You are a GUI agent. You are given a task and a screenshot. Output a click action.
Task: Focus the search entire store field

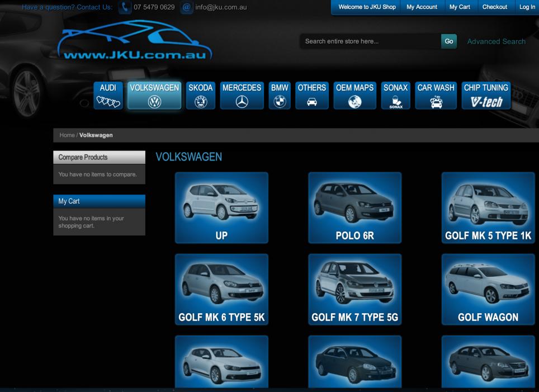pos(370,41)
